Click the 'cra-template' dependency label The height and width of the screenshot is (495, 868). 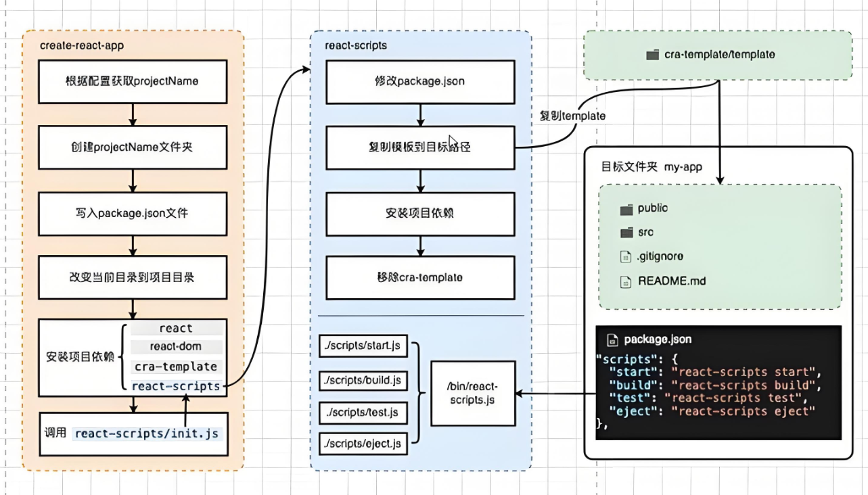(176, 367)
